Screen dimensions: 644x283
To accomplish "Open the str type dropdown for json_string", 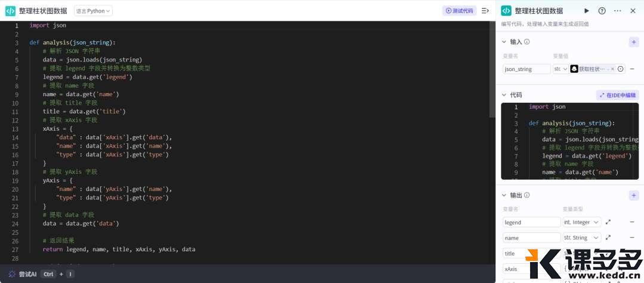I will coord(561,69).
